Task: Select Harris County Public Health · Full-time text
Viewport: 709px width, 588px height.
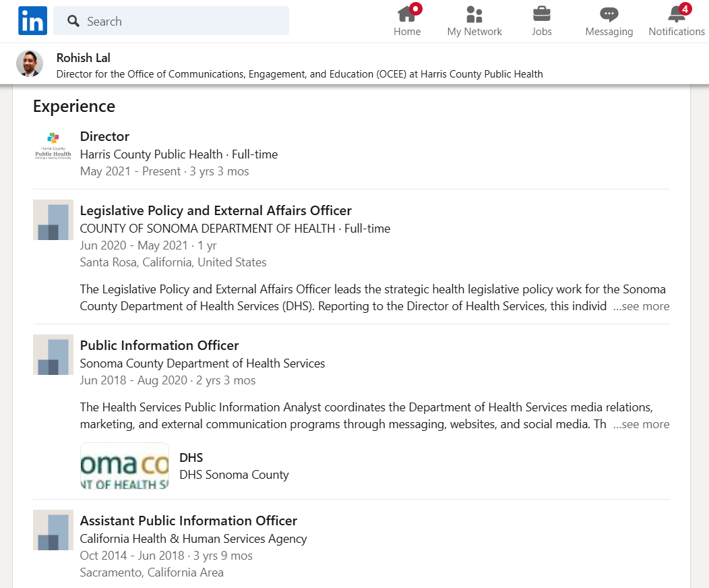Action: [x=179, y=154]
